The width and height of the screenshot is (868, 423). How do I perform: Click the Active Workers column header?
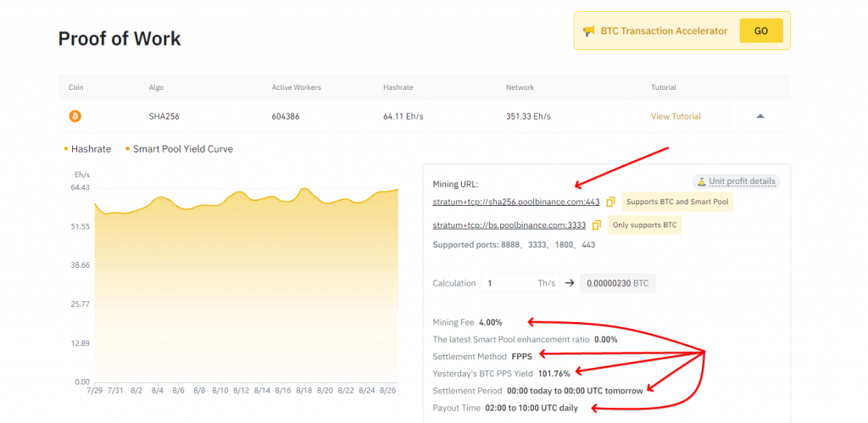296,87
